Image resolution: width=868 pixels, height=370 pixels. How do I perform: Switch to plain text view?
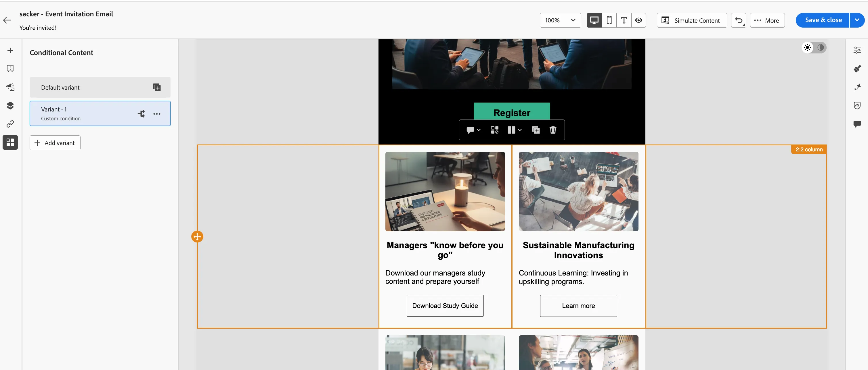point(624,20)
